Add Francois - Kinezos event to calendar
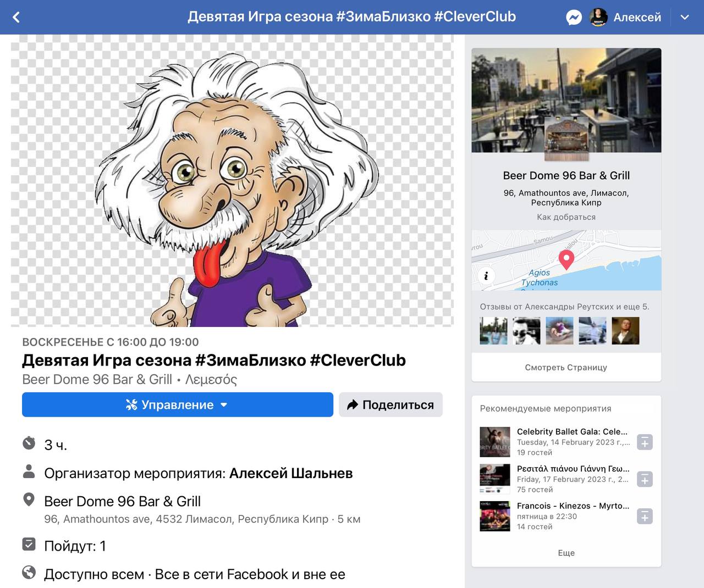This screenshot has height=588, width=704. [x=645, y=516]
